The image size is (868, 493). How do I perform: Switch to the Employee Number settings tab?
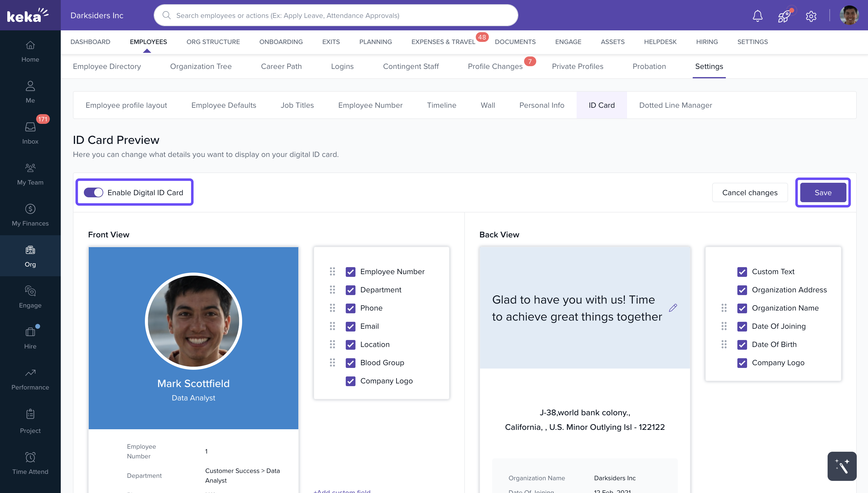[370, 105]
